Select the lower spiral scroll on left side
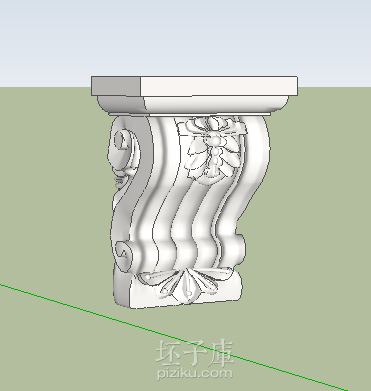This screenshot has height=391, width=371. (124, 256)
